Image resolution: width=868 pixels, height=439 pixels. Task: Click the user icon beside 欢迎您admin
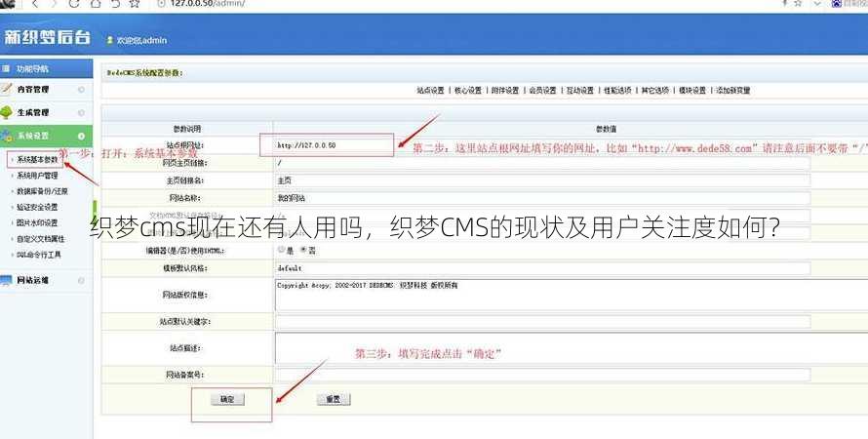point(109,40)
